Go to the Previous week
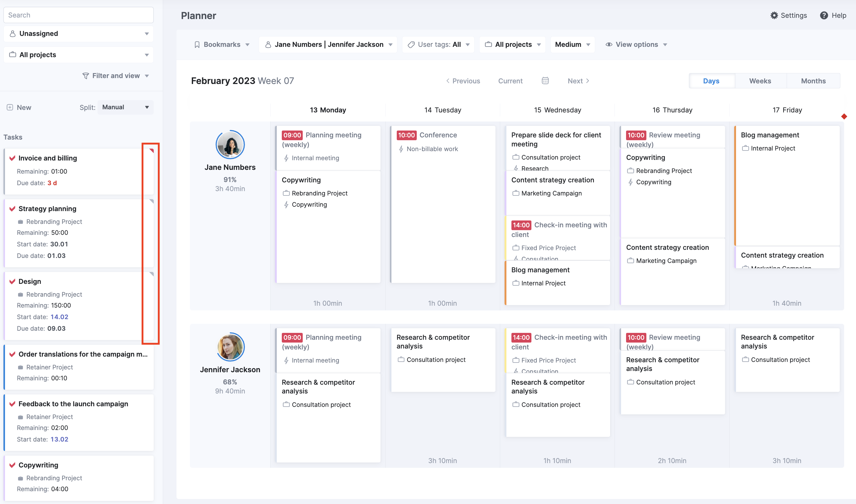Viewport: 856px width, 504px height. 463,81
